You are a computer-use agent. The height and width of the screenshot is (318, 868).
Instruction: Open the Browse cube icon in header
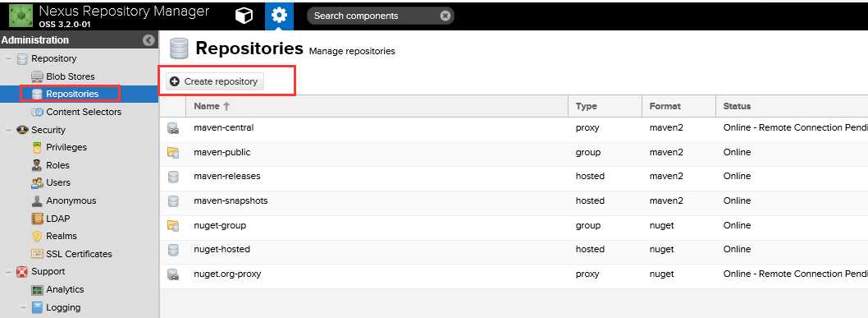pos(244,16)
